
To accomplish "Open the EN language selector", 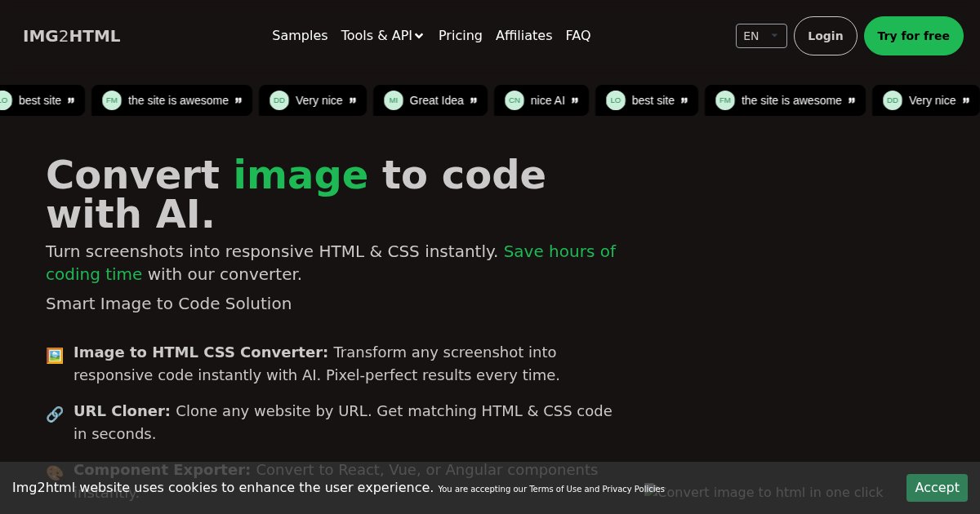I will click(x=760, y=36).
